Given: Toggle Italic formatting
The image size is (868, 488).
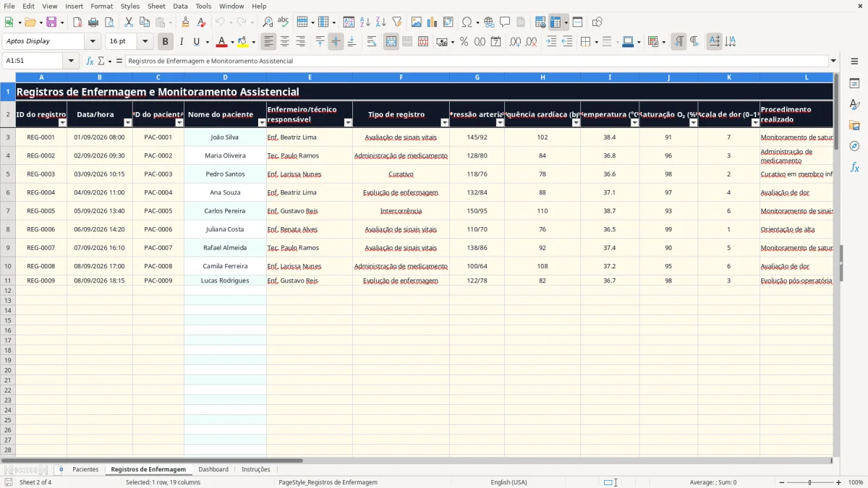Looking at the screenshot, I should 181,42.
